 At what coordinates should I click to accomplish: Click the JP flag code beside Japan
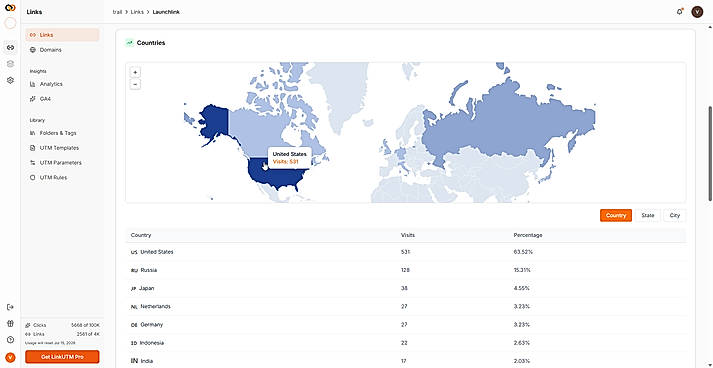(134, 288)
